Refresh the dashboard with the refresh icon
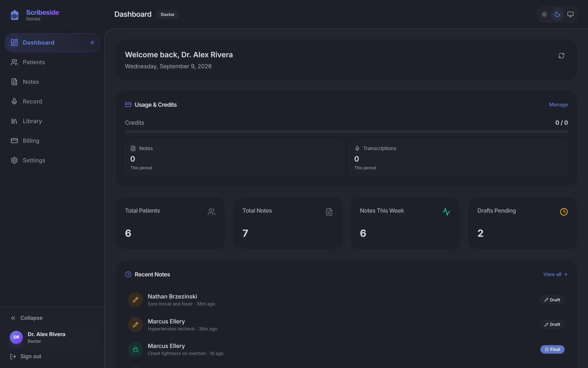588x368 pixels. (x=561, y=56)
